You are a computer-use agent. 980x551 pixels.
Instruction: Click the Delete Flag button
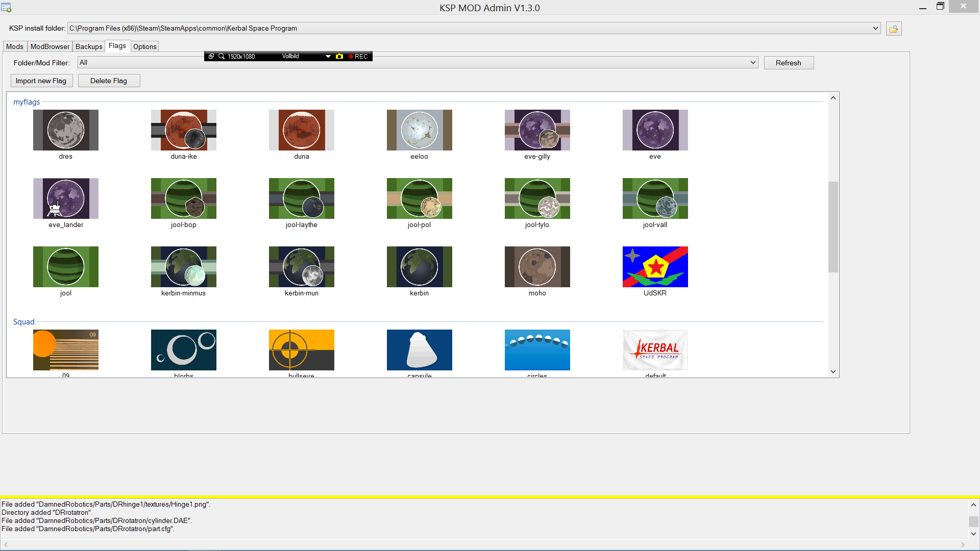[109, 81]
